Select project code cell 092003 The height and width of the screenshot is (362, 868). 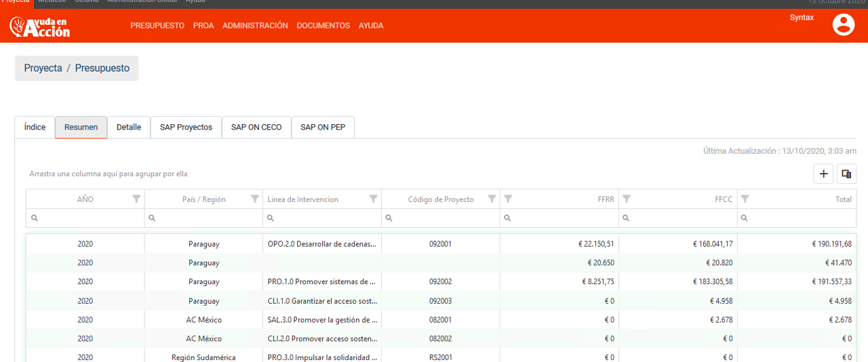point(441,301)
